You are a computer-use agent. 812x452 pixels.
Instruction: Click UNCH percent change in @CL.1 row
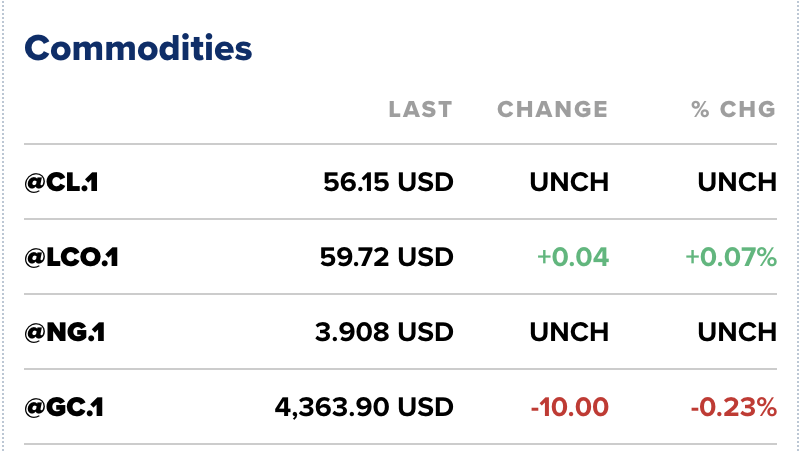tap(736, 182)
